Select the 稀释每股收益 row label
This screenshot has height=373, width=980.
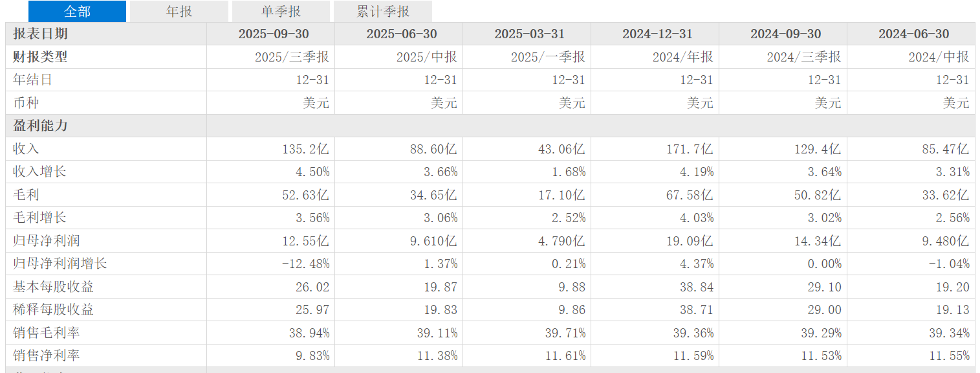pos(53,310)
